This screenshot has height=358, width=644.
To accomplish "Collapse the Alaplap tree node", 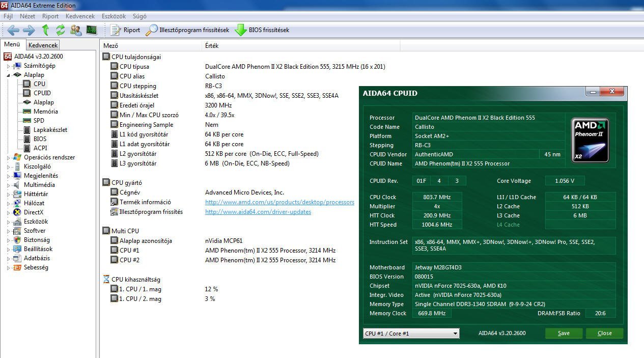I will click(8, 75).
